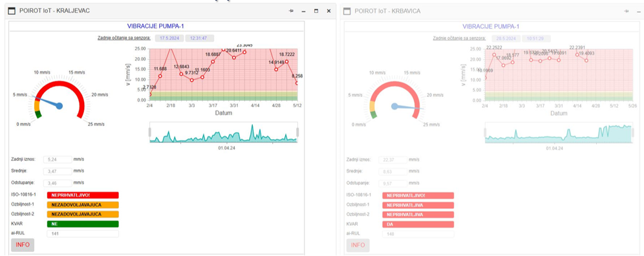Grab the left range handle in KRALJEVAC overview chart
Viewport: 644px width, 256px height.
coord(150,132)
